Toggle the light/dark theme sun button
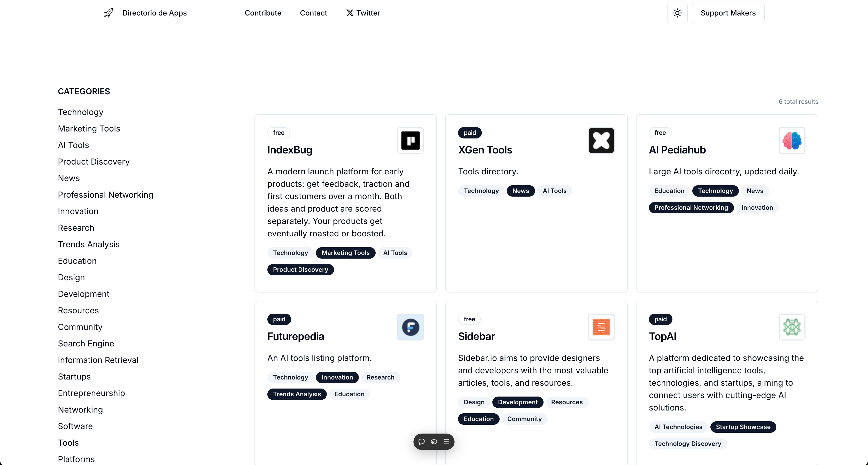The width and height of the screenshot is (868, 465). (x=677, y=13)
